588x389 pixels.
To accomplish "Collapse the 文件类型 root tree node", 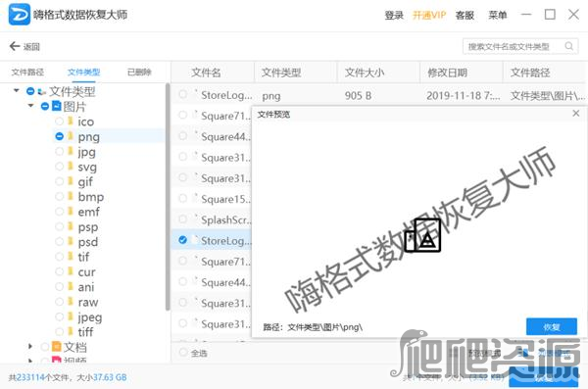I will point(16,90).
